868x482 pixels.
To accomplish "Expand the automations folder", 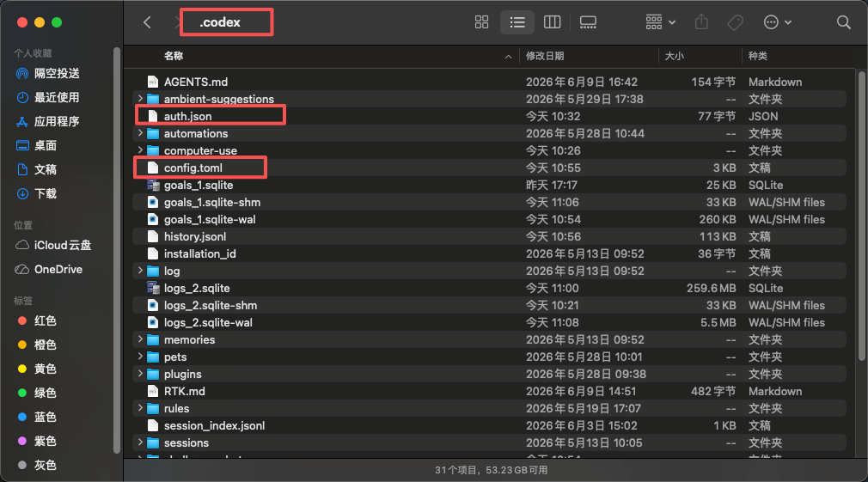I will click(x=140, y=133).
